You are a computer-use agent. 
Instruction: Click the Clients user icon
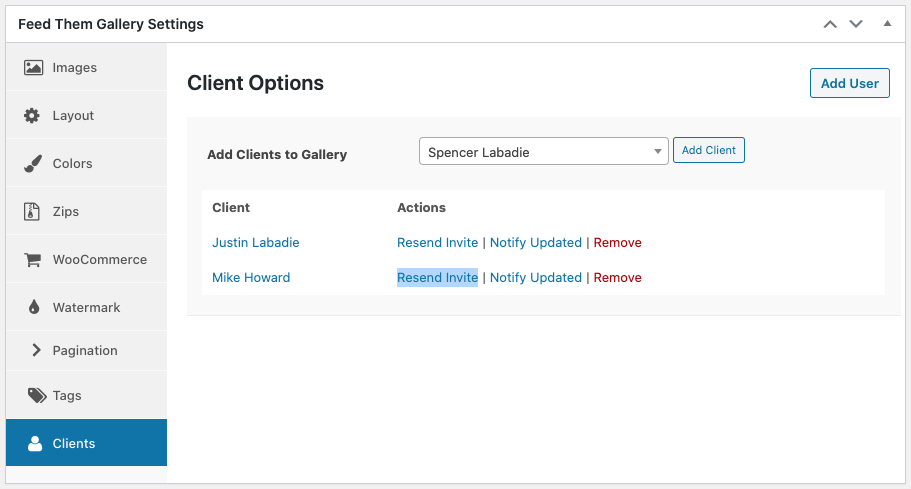click(35, 444)
